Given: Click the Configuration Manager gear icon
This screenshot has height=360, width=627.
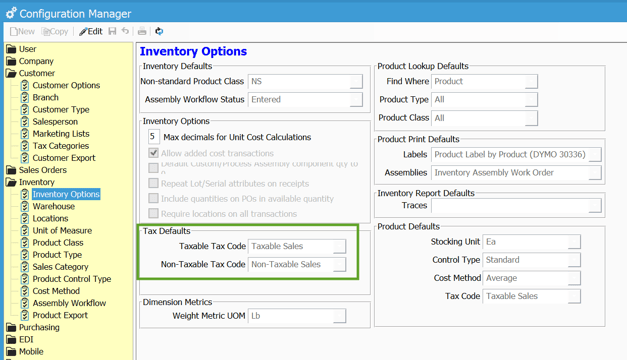Looking at the screenshot, I should [x=11, y=13].
